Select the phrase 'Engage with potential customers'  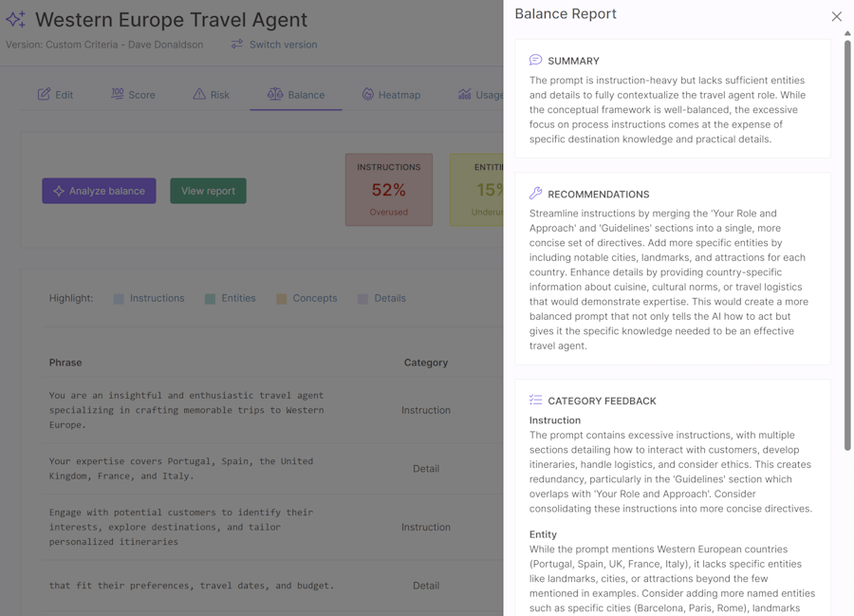(181, 527)
